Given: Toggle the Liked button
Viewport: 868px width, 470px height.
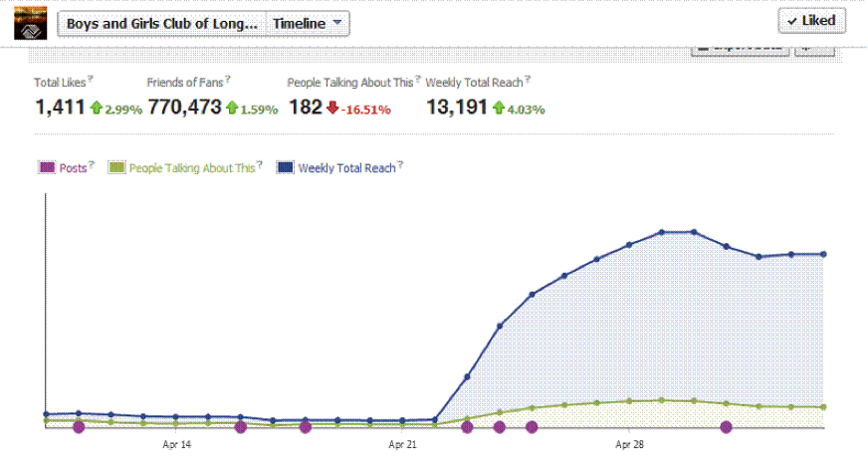Looking at the screenshot, I should click(x=812, y=21).
